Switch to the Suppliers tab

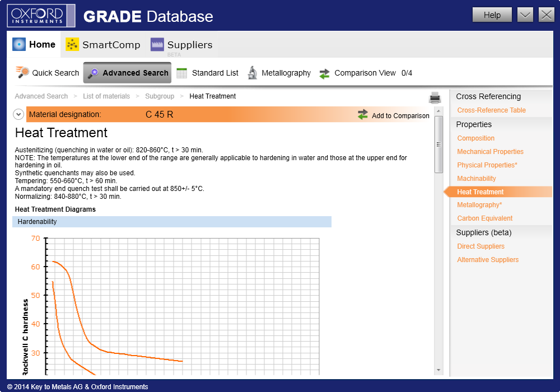[181, 45]
